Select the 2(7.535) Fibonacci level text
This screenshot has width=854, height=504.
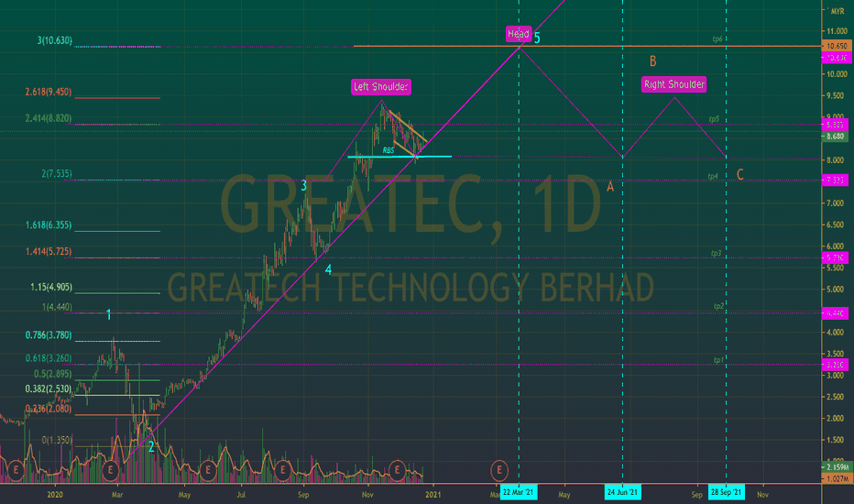57,173
